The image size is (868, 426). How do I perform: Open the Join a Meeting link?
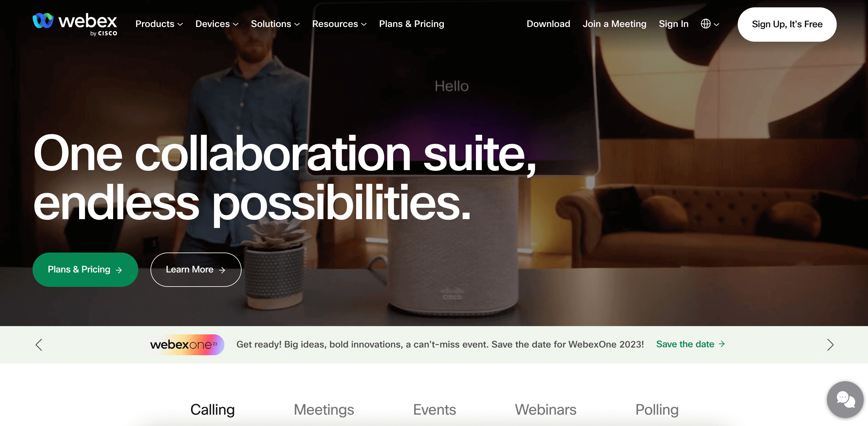[x=614, y=24]
